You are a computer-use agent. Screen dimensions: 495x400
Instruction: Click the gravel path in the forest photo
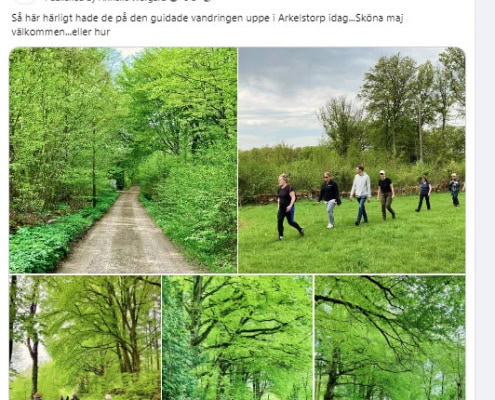pos(125,237)
